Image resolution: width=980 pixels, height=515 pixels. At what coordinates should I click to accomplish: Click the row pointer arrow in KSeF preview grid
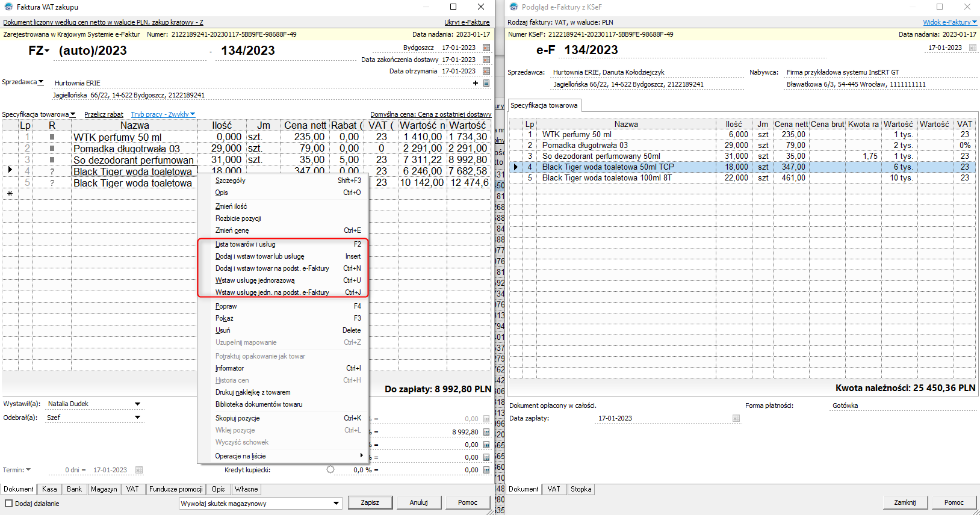[516, 167]
